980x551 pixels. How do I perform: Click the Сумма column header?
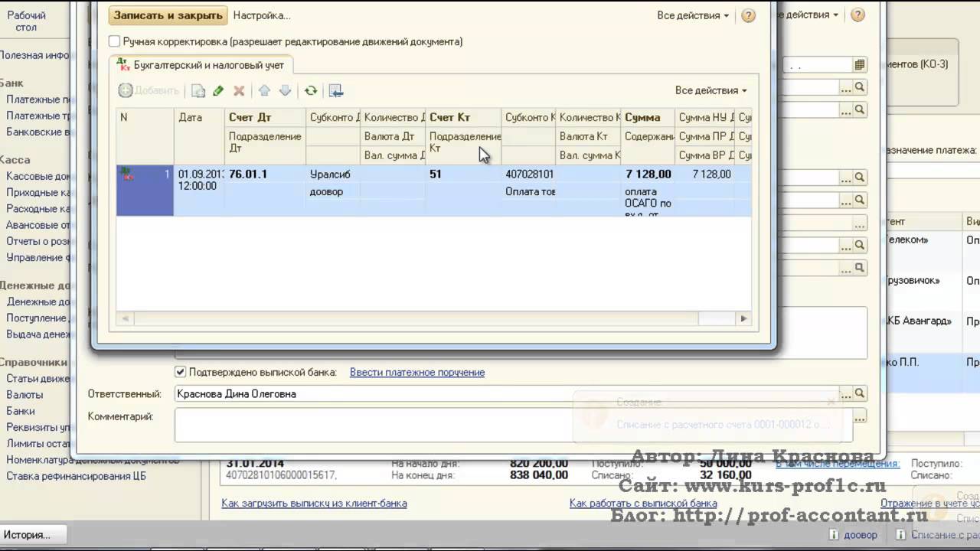tap(648, 117)
